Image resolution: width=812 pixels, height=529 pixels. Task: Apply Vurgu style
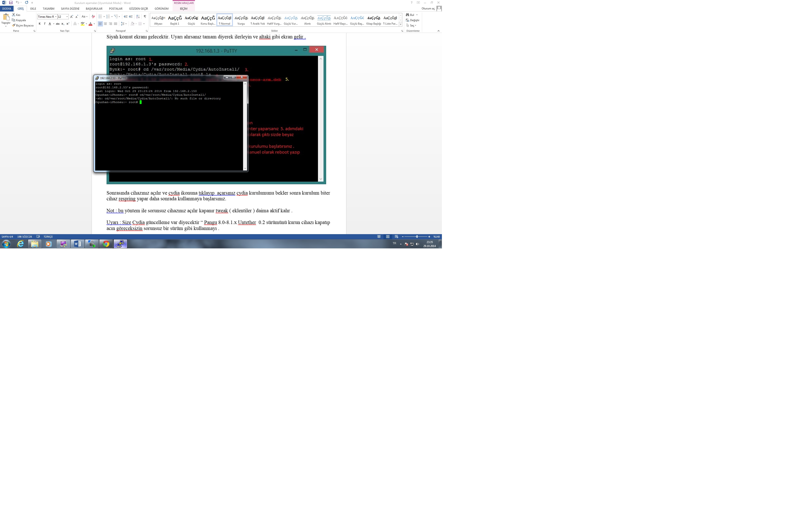click(241, 20)
